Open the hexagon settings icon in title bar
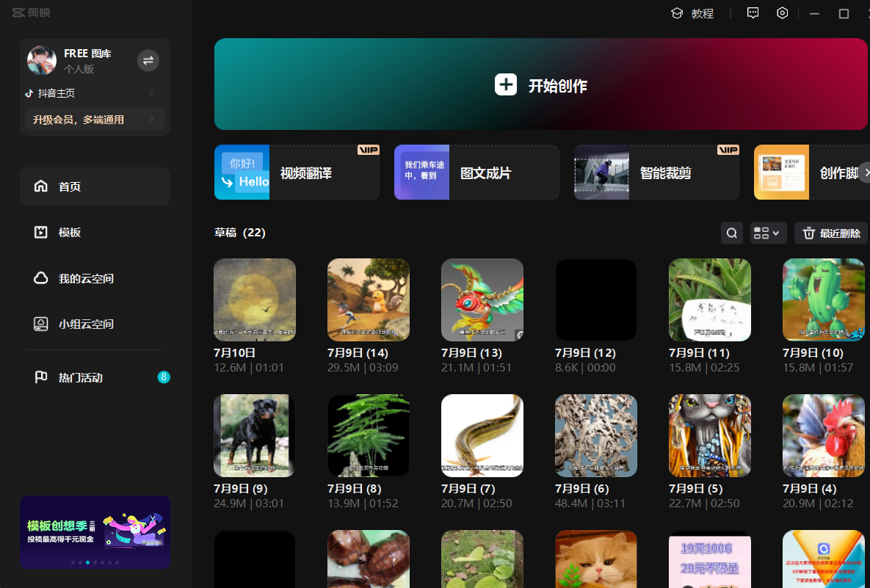Image resolution: width=870 pixels, height=588 pixels. [783, 13]
